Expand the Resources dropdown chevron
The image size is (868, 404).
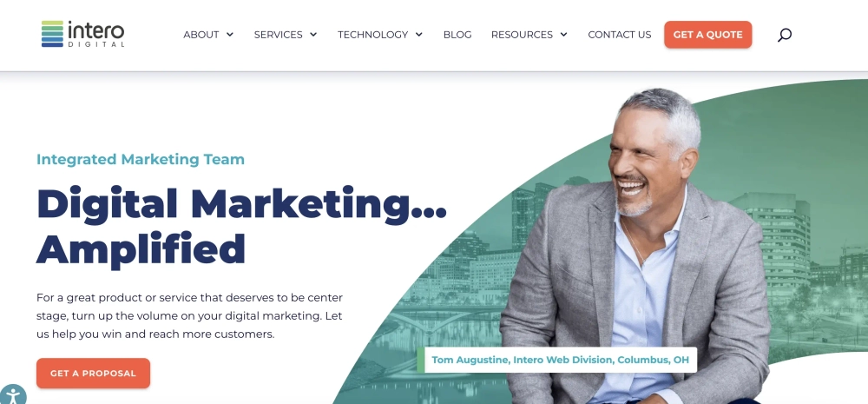[563, 35]
